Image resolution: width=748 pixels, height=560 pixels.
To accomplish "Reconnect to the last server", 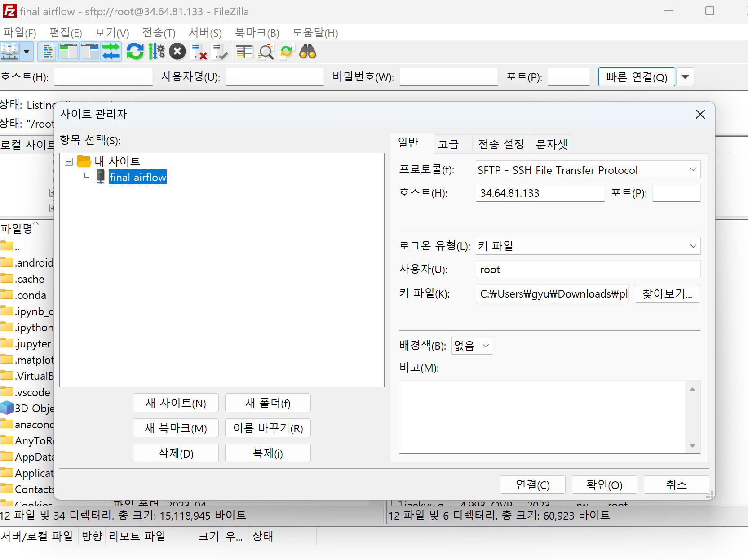I will tap(220, 52).
